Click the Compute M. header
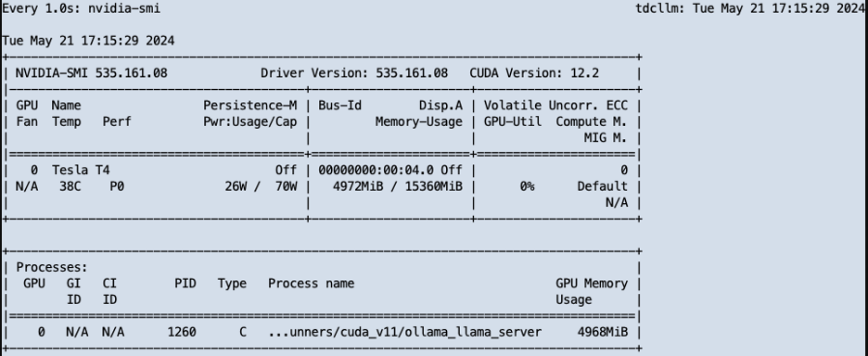This screenshot has height=356, width=868. coord(592,121)
